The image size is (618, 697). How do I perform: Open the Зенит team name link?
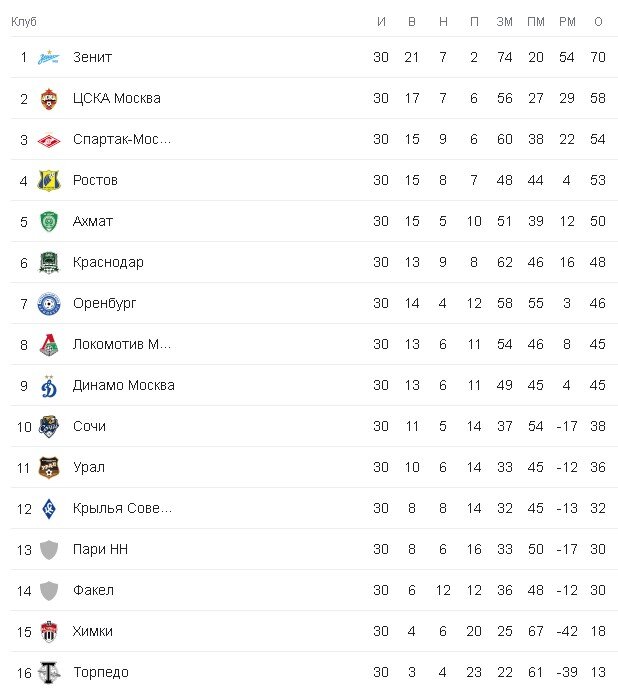pos(92,57)
